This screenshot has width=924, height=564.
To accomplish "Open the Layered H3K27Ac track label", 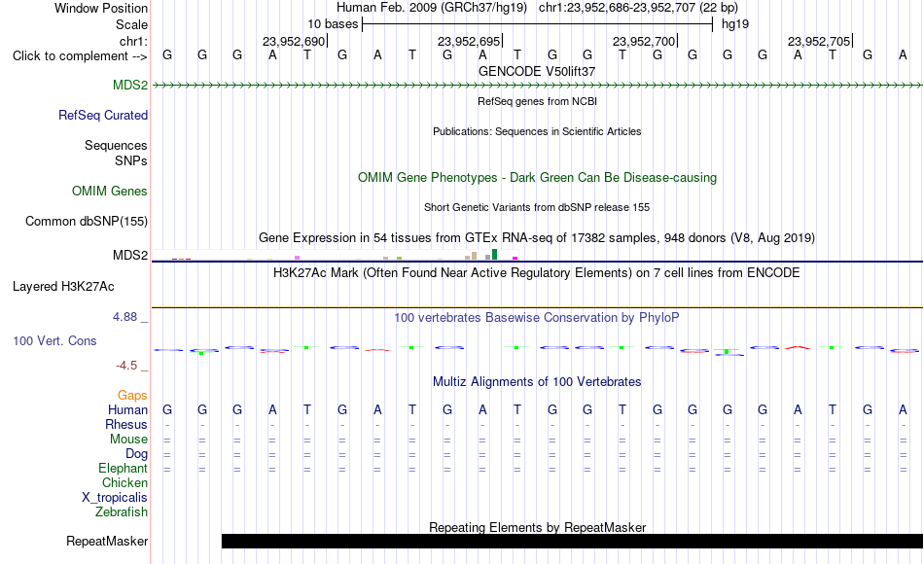I will coord(63,287).
